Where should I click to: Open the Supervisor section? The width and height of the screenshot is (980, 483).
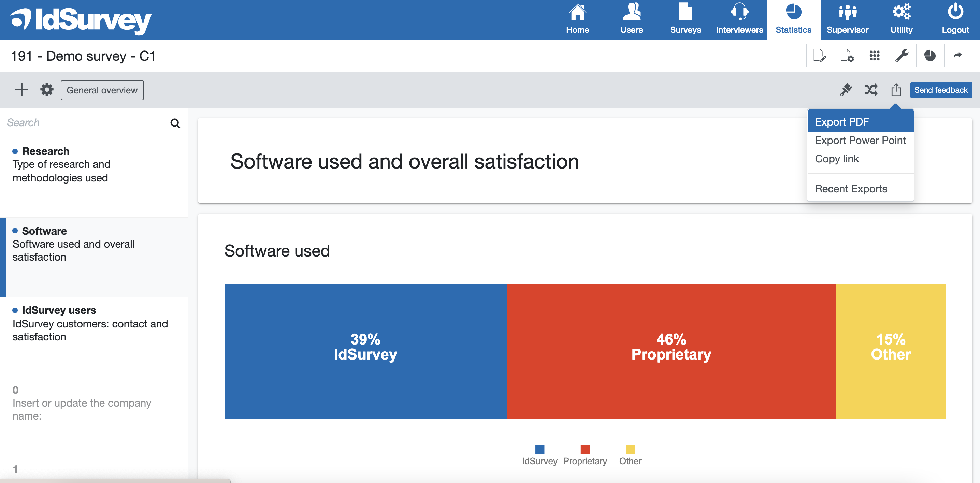click(847, 19)
